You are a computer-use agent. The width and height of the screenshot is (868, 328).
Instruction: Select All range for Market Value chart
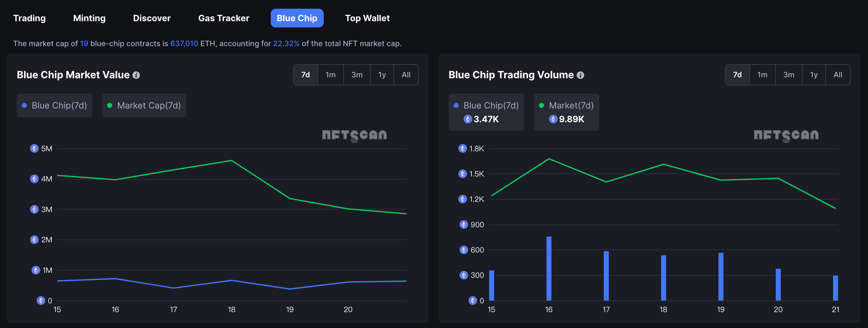pyautogui.click(x=406, y=75)
